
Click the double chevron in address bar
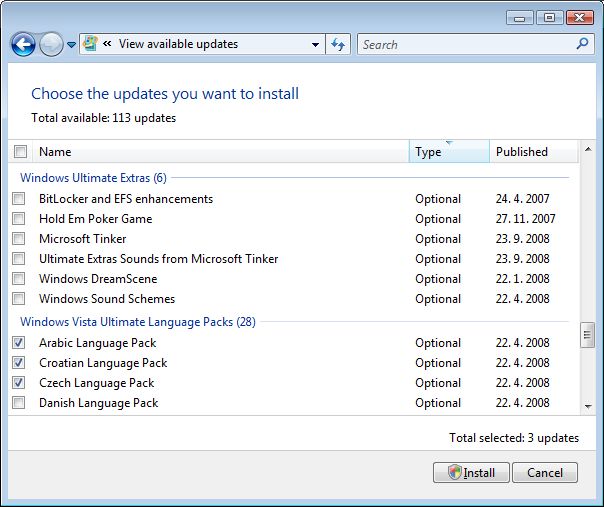107,44
